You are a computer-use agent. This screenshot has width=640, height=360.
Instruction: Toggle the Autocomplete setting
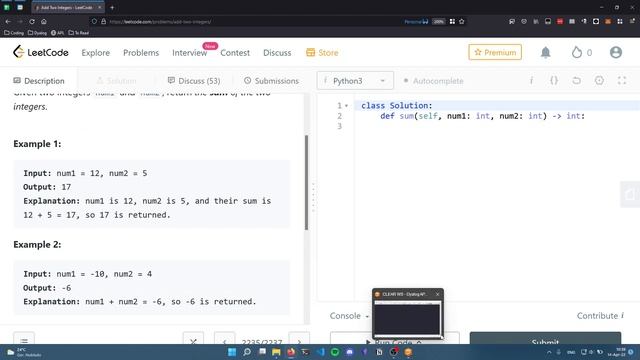pyautogui.click(x=433, y=81)
